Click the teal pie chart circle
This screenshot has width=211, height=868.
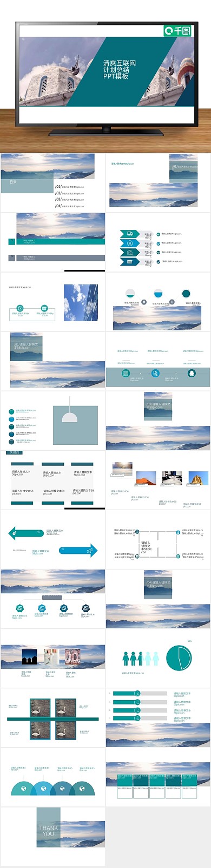pyautogui.click(x=179, y=658)
